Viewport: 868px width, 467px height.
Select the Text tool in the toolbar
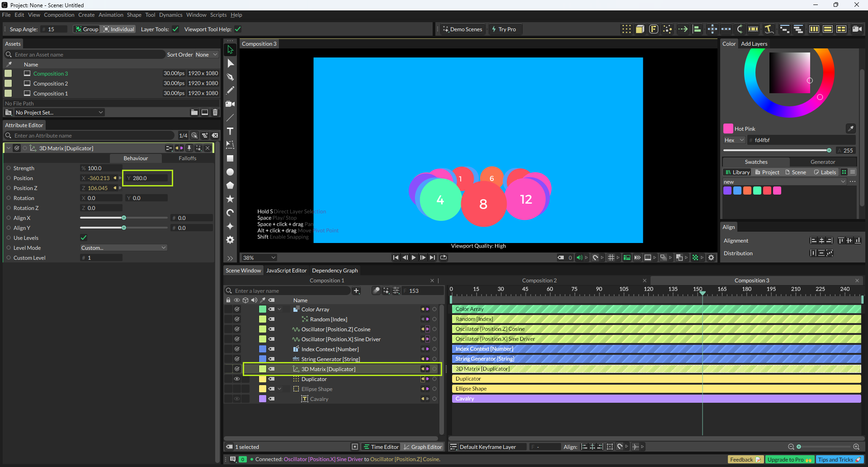[230, 131]
